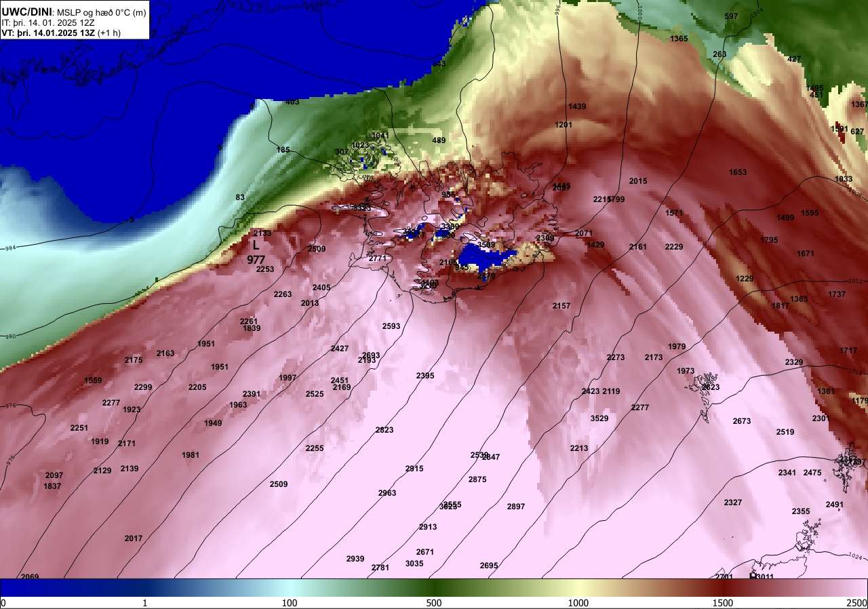Click the map value 427
Viewport: 868px width, 609px height.
pos(794,59)
